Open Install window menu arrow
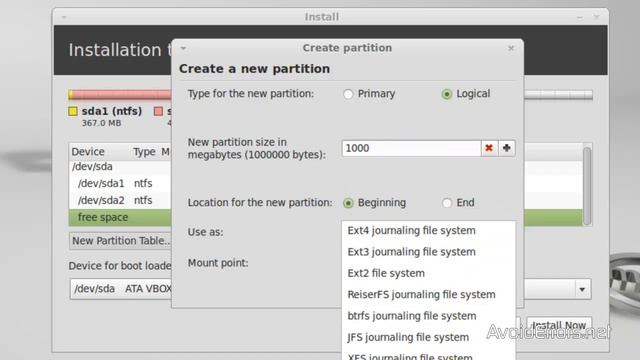 click(64, 17)
